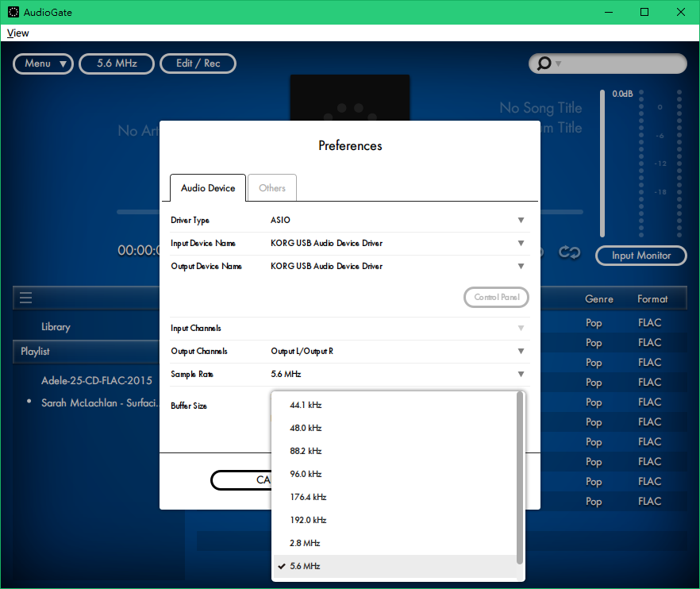
Task: Choose 2.8 MHz sample rate
Action: tap(394, 543)
